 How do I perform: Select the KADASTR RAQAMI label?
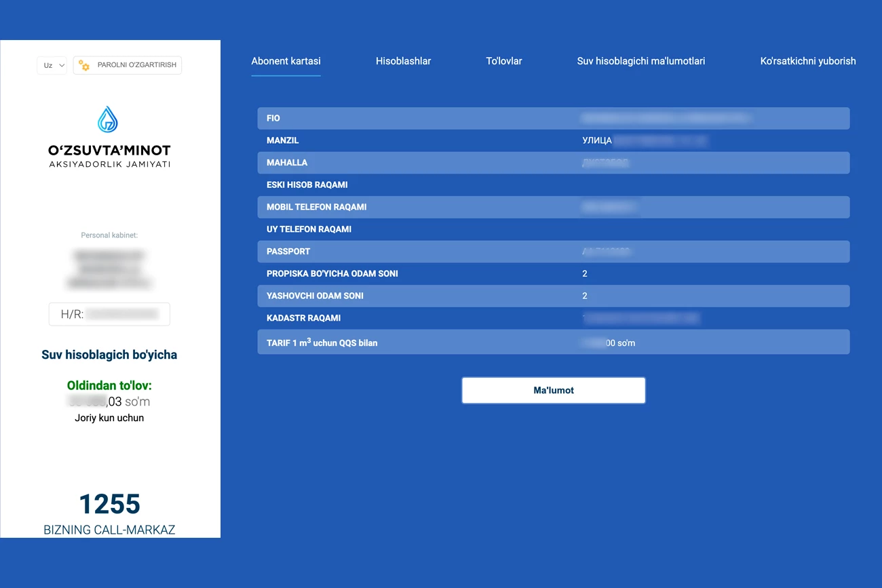point(304,318)
